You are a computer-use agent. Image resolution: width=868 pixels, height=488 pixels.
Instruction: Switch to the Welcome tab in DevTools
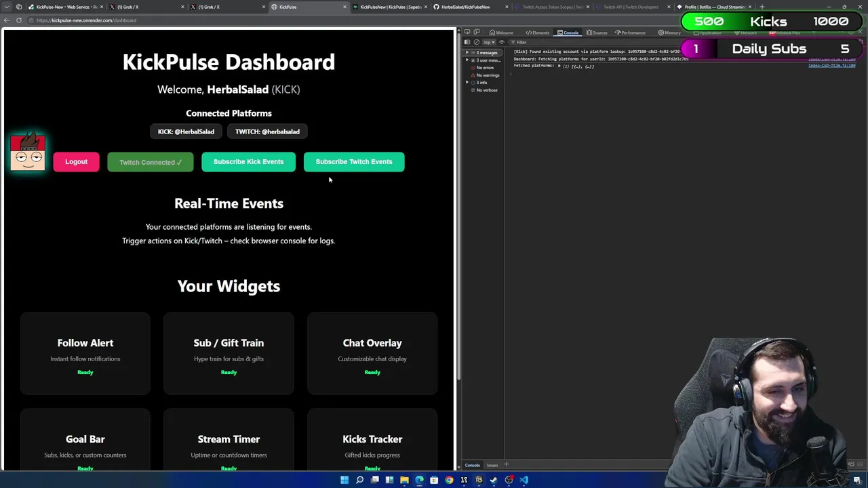tap(501, 33)
